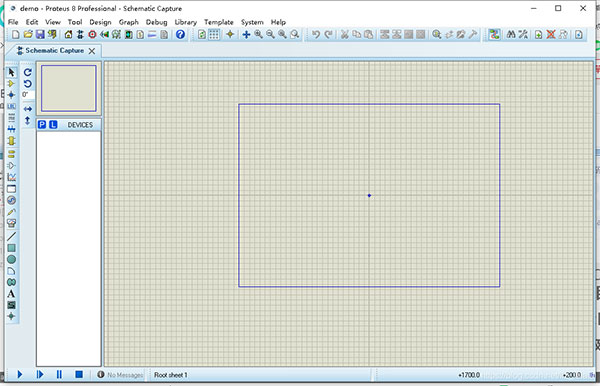The image size is (600, 386).
Task: Select the 2D Graphics Circle tool
Action: pos(11,259)
